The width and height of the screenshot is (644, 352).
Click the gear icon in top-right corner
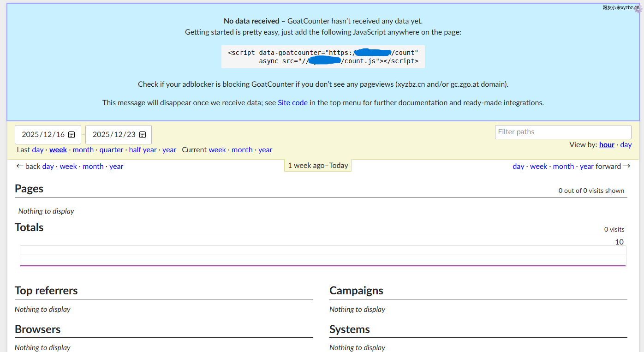[x=638, y=9]
